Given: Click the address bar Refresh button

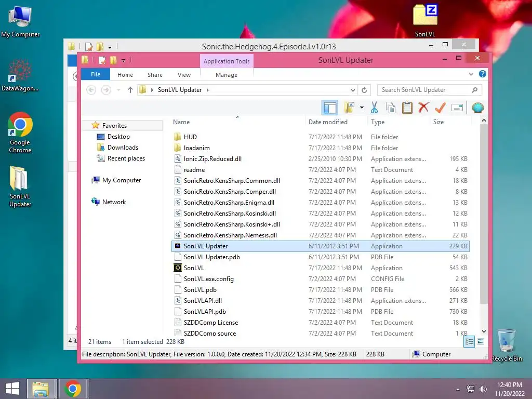Looking at the screenshot, I should (364, 90).
